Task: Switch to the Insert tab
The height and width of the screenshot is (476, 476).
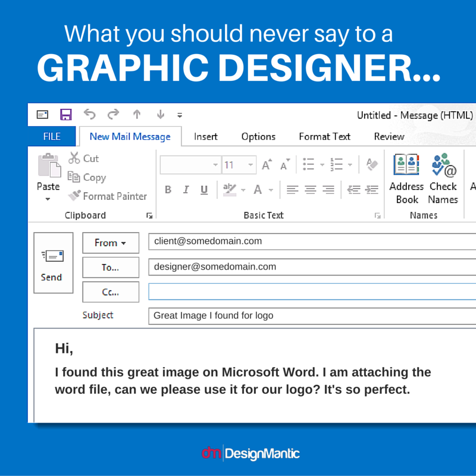Action: tap(206, 137)
